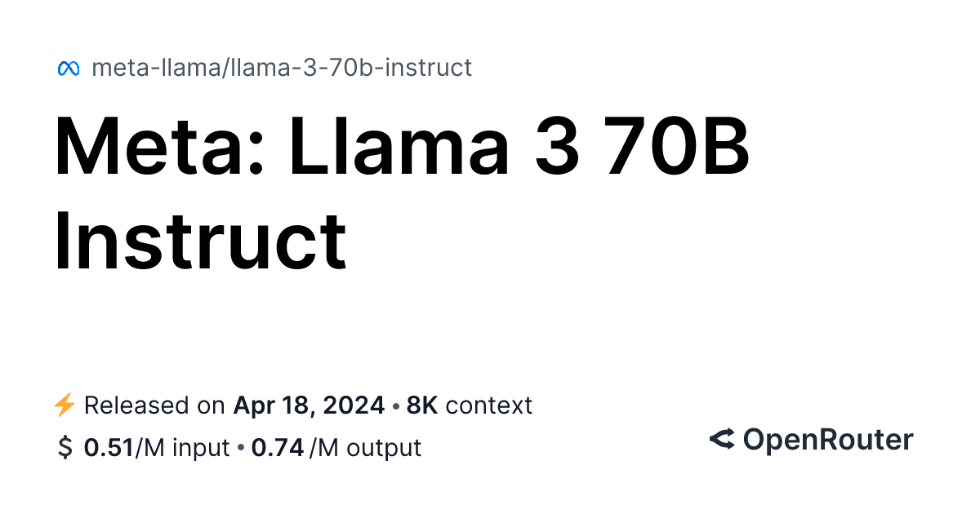
Task: Click the lightning bolt release icon
Action: [65, 405]
